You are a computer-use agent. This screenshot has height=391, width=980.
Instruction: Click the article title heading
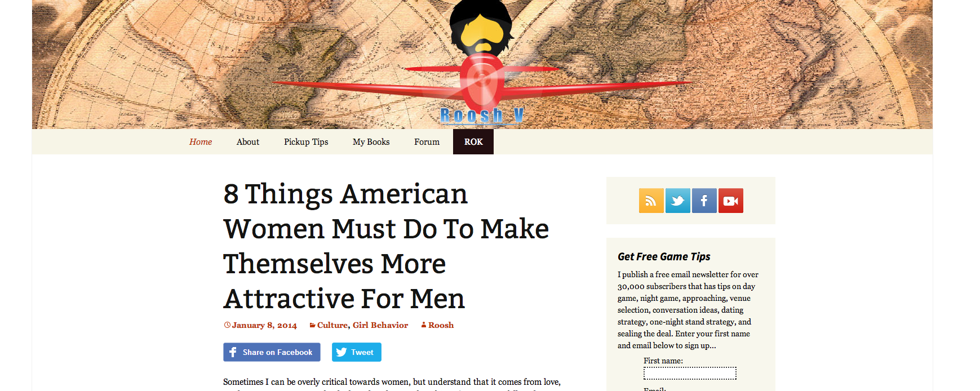tap(386, 246)
